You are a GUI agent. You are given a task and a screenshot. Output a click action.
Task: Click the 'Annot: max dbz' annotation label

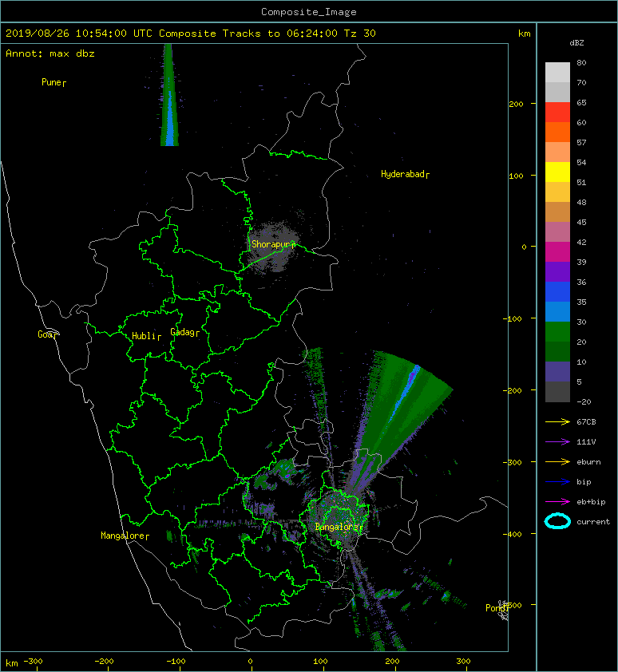pyautogui.click(x=50, y=53)
